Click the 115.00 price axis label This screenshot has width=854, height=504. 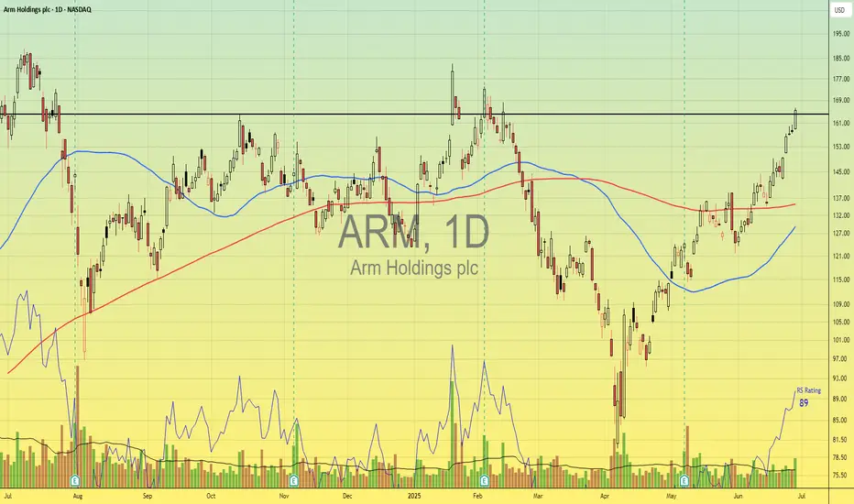coord(840,279)
